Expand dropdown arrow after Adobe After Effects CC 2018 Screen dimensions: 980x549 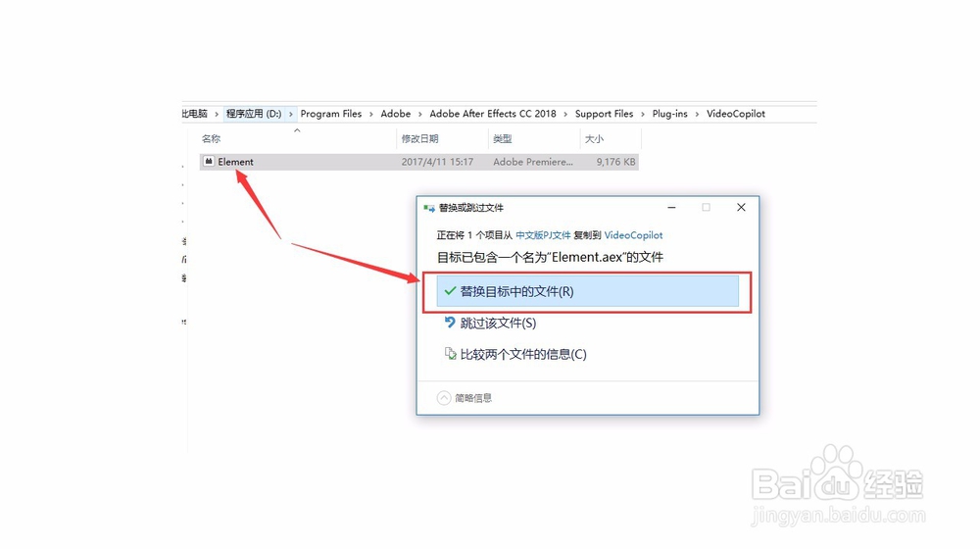[x=565, y=114]
